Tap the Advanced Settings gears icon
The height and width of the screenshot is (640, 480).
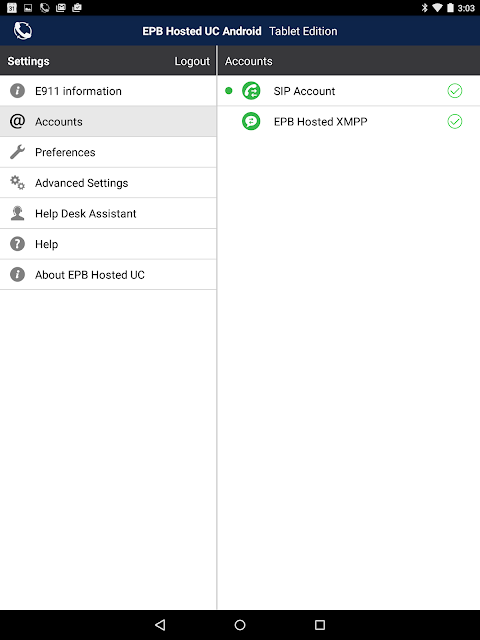[17, 182]
